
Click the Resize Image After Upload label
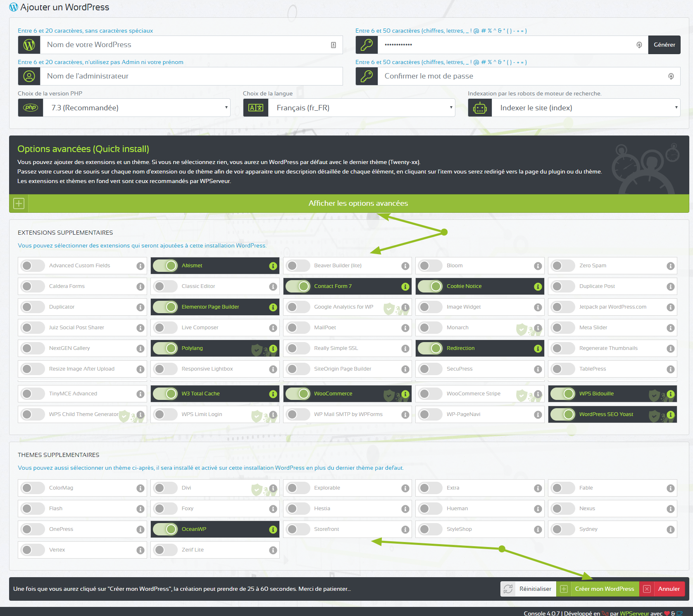click(x=82, y=369)
